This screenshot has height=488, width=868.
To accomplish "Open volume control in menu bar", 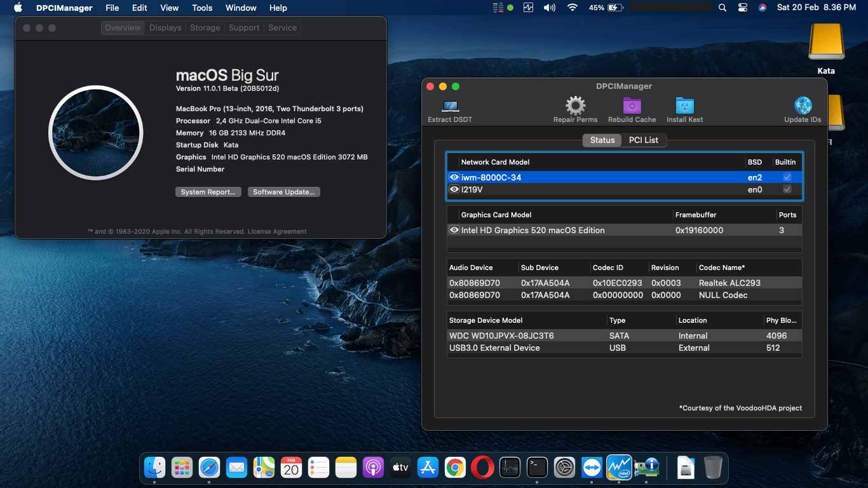I will pos(549,8).
